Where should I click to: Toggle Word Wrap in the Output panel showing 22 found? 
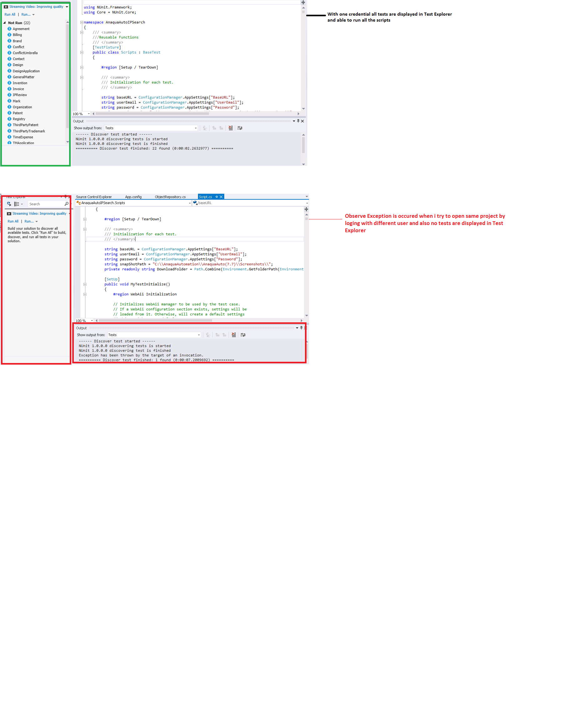(x=240, y=128)
